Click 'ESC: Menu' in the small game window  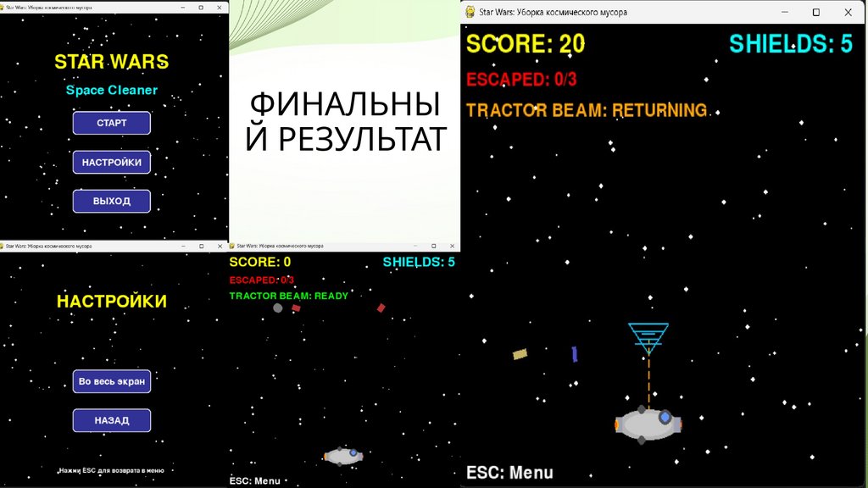click(254, 481)
